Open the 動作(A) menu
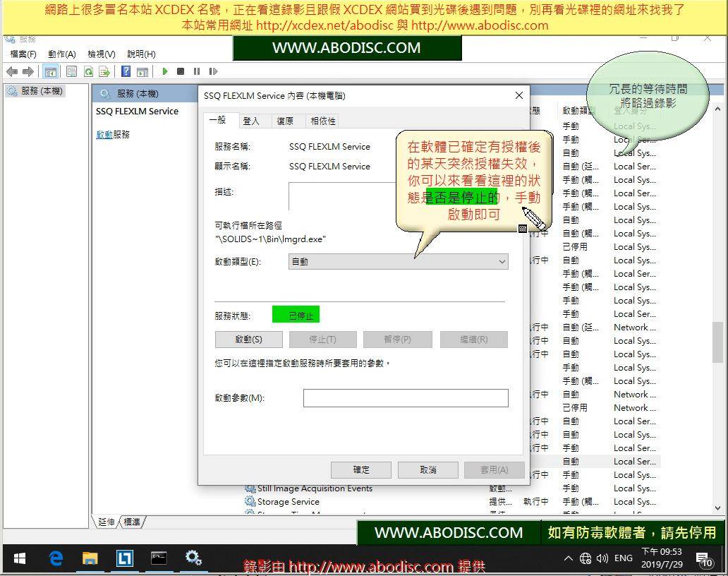 [62, 54]
